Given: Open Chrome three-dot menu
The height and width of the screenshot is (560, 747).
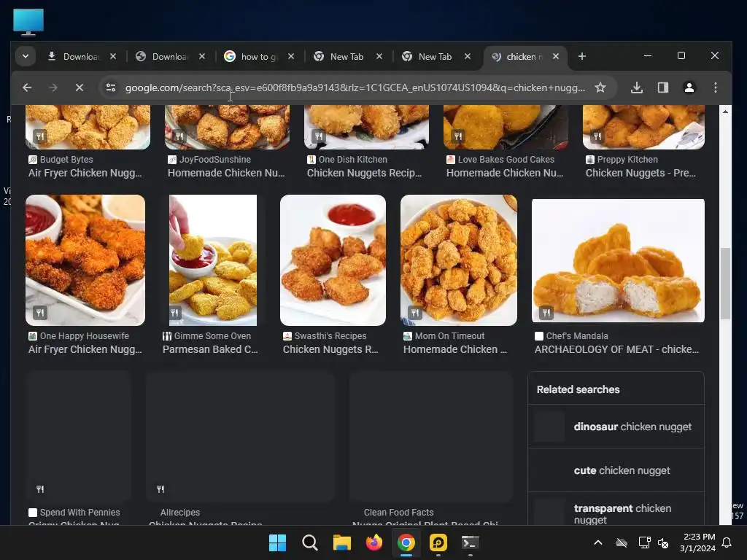Looking at the screenshot, I should 715,87.
